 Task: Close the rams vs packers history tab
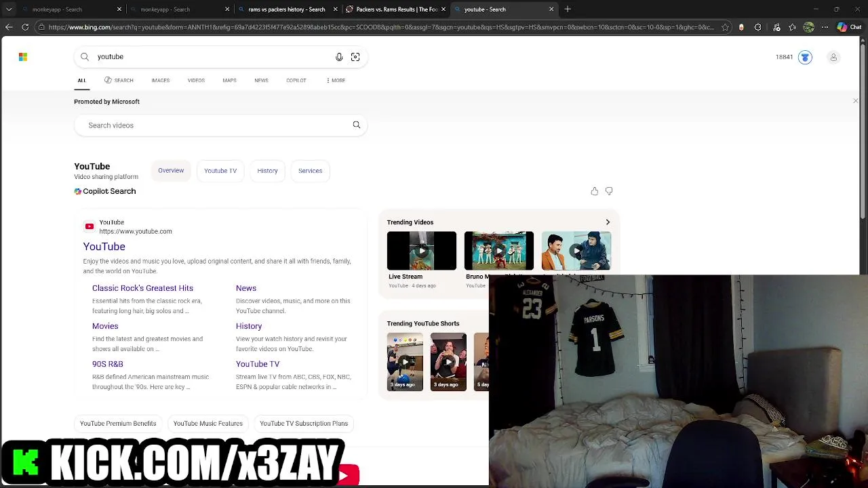point(335,9)
